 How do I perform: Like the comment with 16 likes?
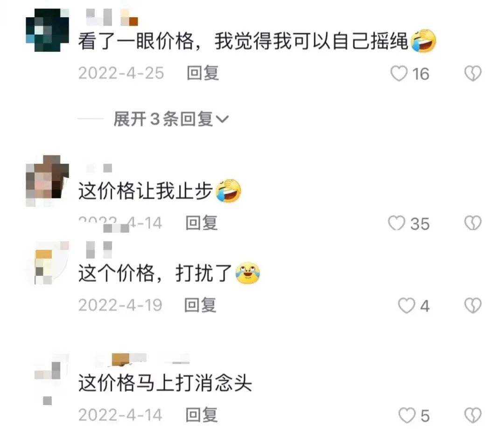399,73
